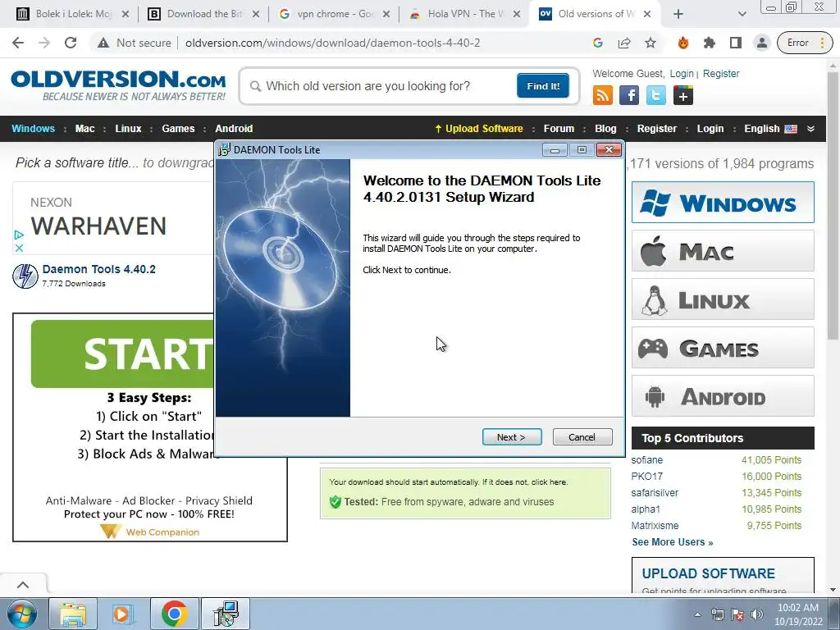Open File Explorer from the taskbar
The width and height of the screenshot is (840, 630).
coord(73,614)
